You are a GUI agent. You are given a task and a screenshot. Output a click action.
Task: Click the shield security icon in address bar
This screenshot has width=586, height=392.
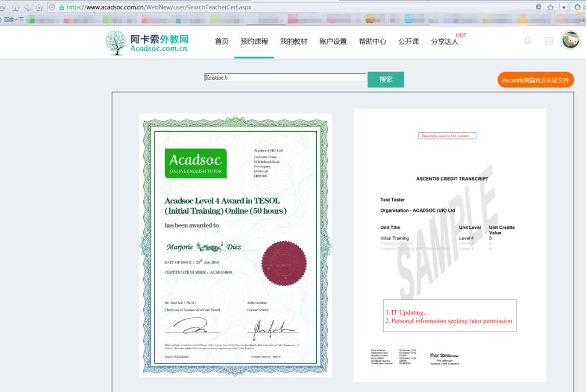tap(52, 8)
